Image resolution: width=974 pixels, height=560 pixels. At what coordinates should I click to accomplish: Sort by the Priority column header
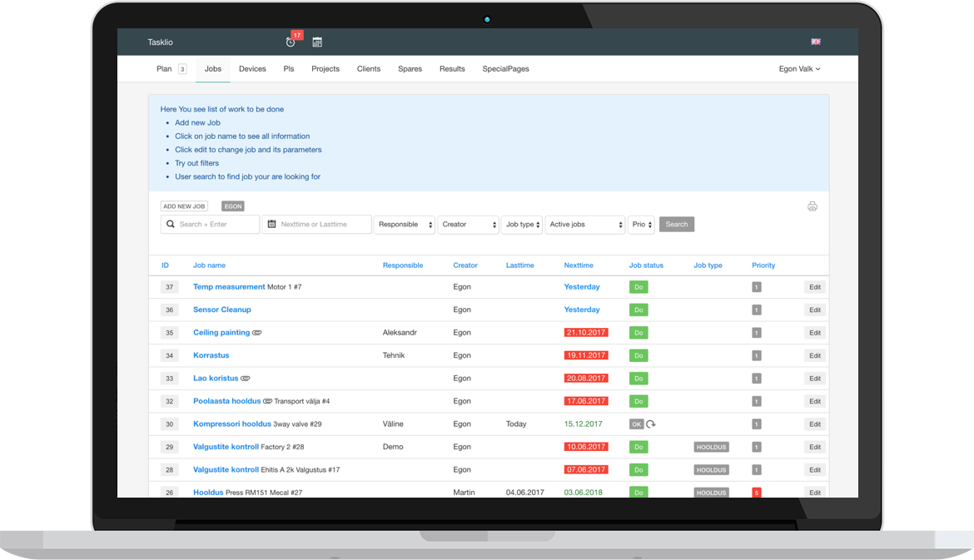click(x=763, y=265)
